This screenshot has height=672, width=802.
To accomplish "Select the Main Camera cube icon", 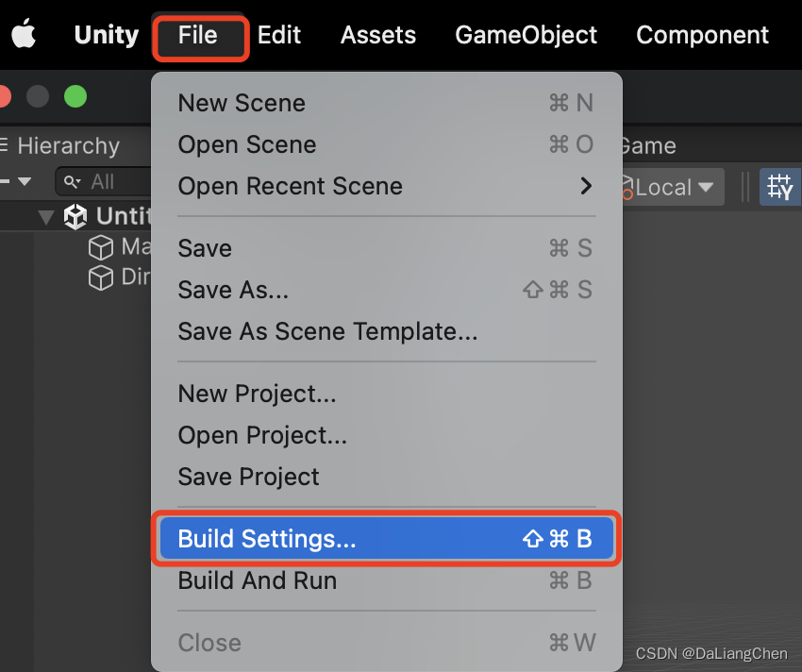I will pos(101,247).
